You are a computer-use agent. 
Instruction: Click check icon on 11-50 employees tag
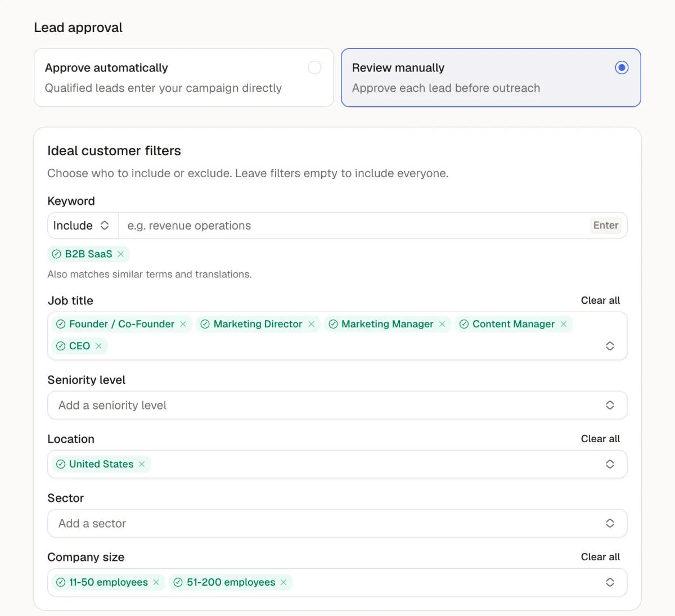(x=61, y=582)
